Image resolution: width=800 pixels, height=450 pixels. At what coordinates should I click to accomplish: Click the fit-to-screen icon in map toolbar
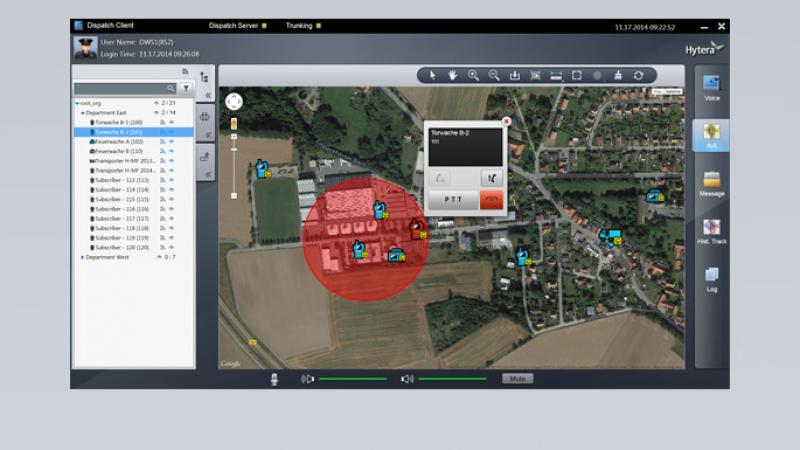(x=535, y=76)
